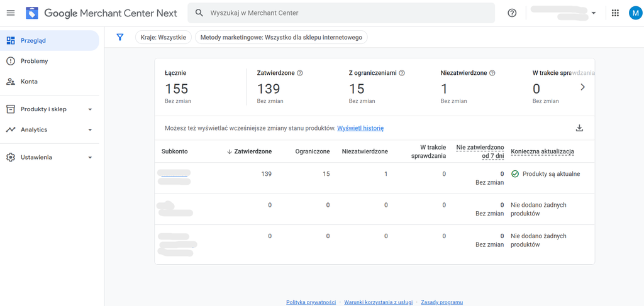This screenshot has width=644, height=306.
Task: Go to Problemy in the sidebar
Action: point(49,61)
